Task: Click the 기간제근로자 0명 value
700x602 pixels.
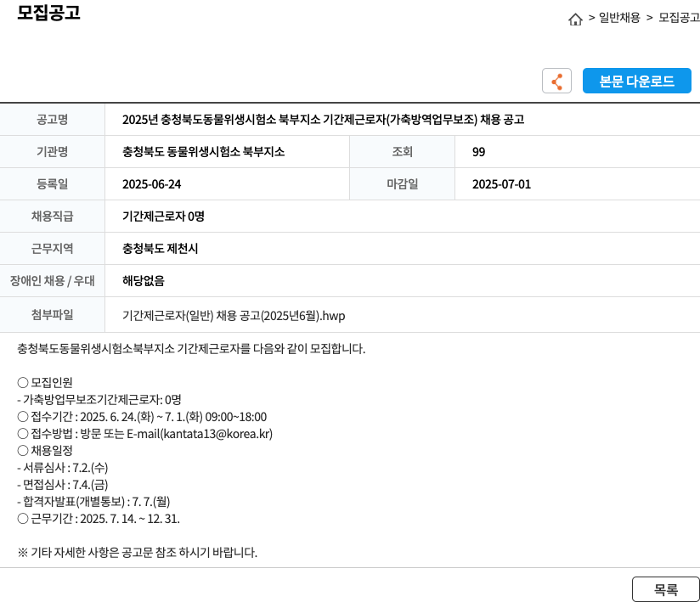Action: (x=163, y=217)
